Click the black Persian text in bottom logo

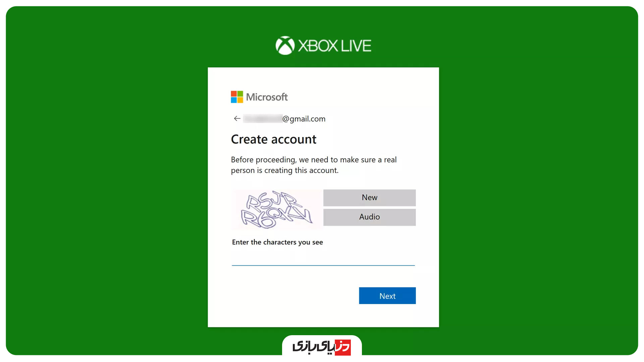(x=313, y=347)
